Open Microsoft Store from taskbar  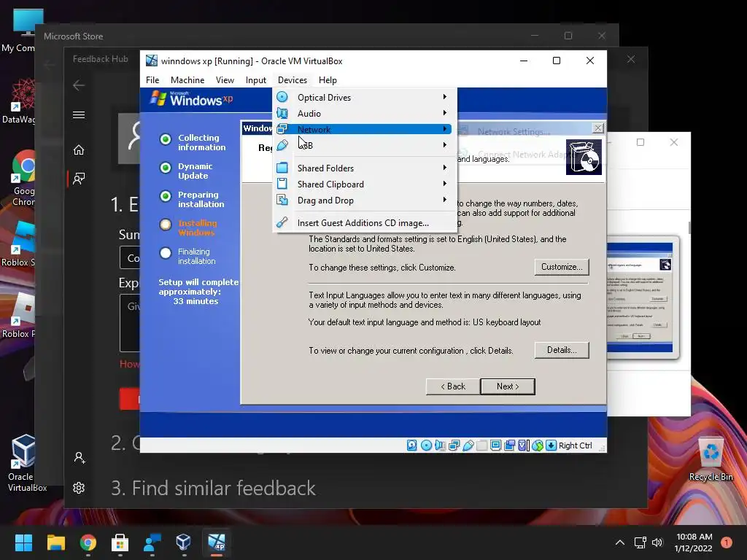[120, 542]
